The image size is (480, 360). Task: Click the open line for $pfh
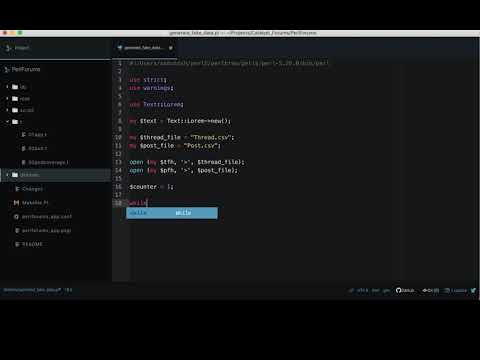[x=184, y=170]
